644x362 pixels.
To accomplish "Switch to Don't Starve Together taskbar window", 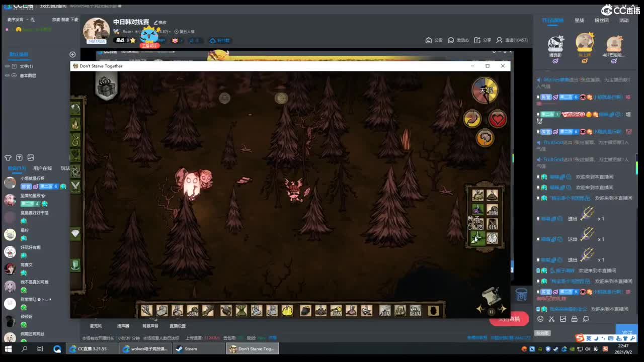I will [x=253, y=348].
